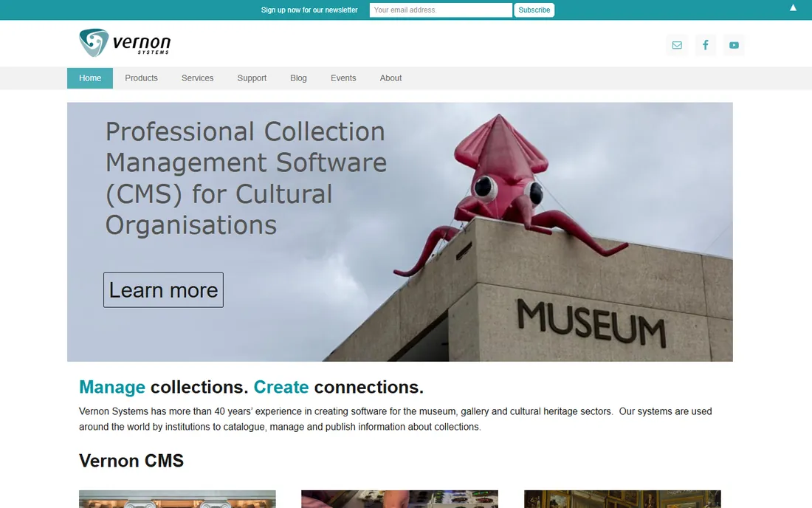Click 'Sign up now for our newsletter' text
The image size is (812, 508).
tap(309, 10)
